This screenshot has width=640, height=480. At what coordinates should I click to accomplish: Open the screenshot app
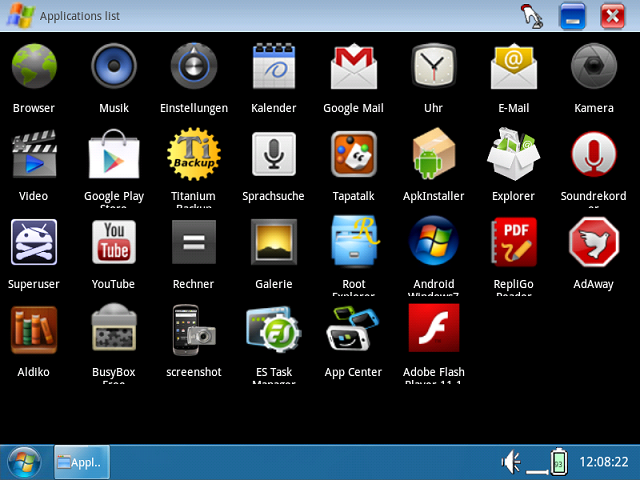point(194,330)
